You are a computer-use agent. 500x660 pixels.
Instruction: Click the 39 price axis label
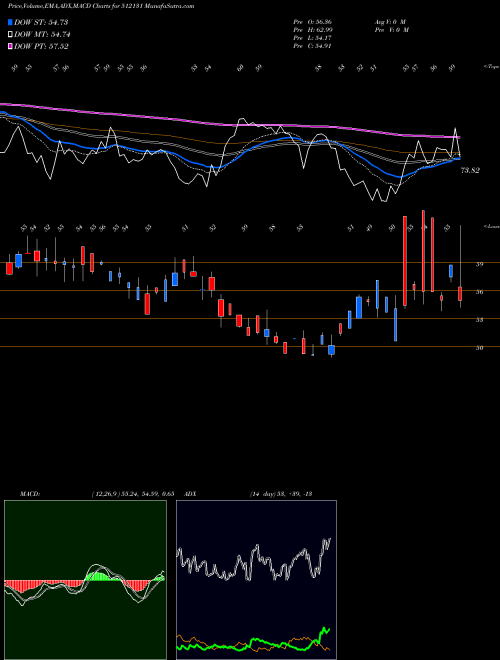point(479,264)
